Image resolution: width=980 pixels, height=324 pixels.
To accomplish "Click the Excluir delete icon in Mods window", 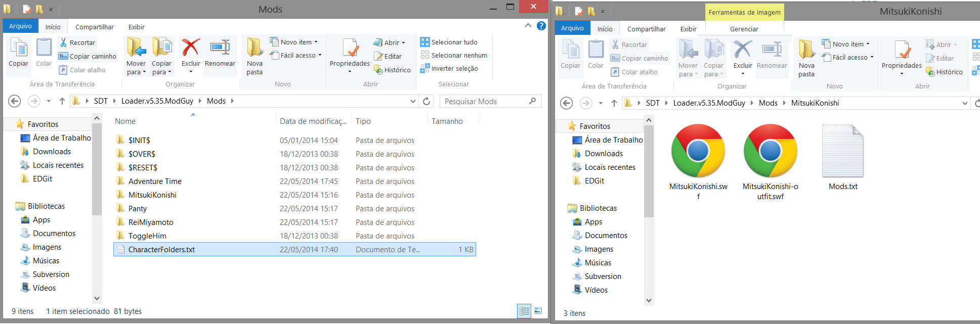I will click(191, 48).
